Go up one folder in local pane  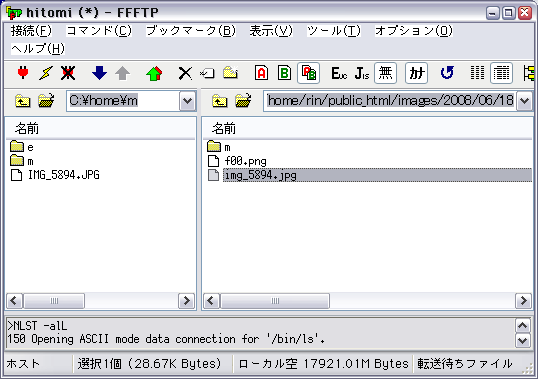(x=23, y=101)
